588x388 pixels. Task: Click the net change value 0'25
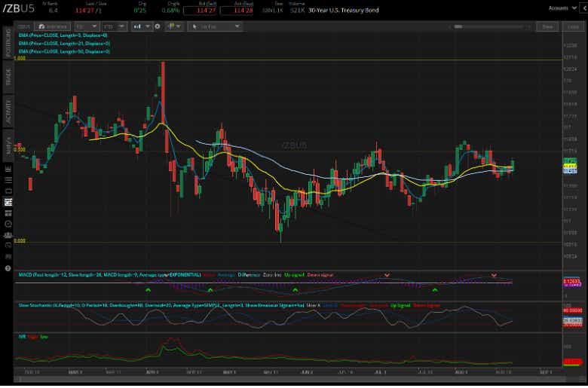[x=140, y=11]
